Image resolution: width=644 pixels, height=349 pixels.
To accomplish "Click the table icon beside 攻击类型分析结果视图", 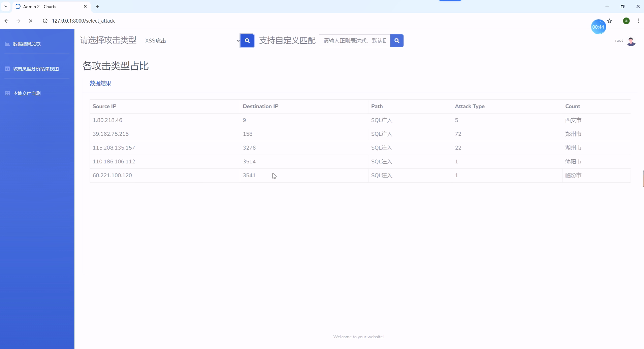I will point(7,69).
